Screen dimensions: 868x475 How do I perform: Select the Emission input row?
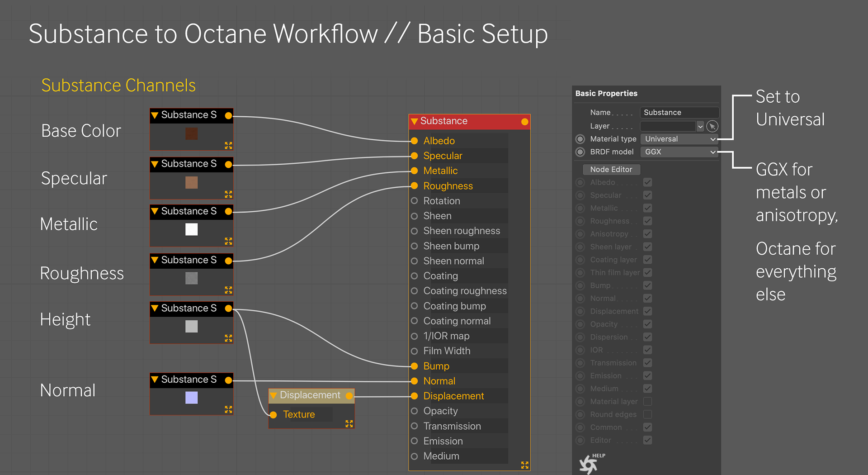point(443,441)
